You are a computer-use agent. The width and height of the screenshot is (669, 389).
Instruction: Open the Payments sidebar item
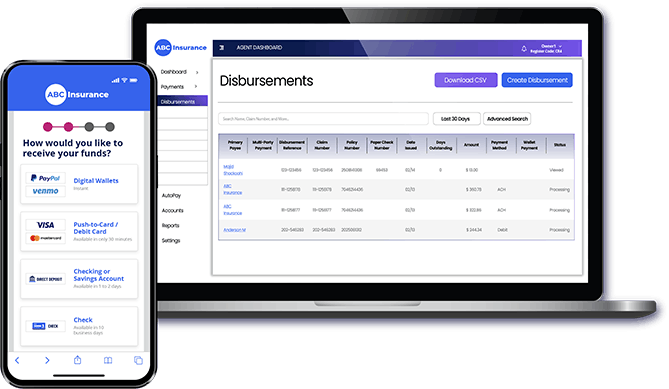[172, 87]
